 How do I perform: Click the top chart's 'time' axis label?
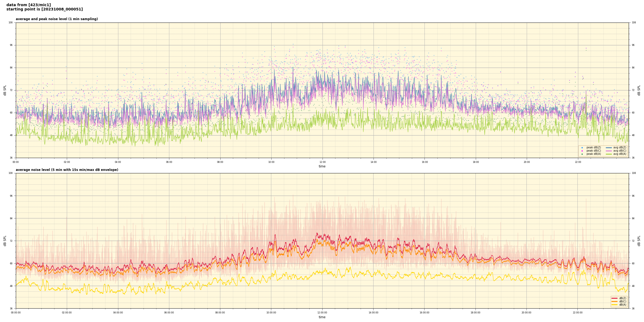click(322, 166)
